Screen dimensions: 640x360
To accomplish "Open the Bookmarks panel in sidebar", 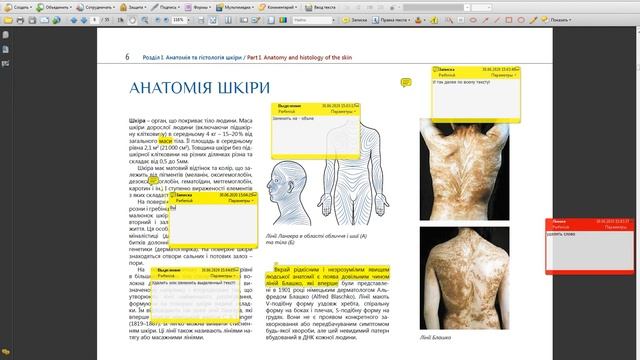I will coord(6,49).
